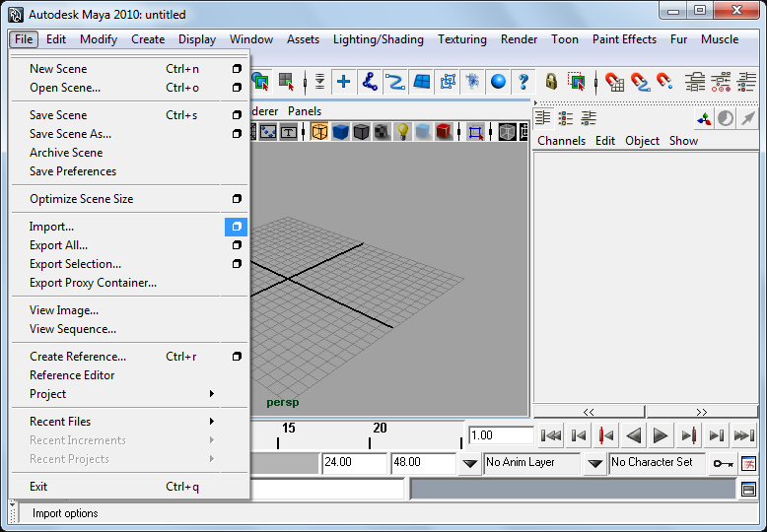Open Import options box
Screen dimensions: 767x532
[237, 227]
